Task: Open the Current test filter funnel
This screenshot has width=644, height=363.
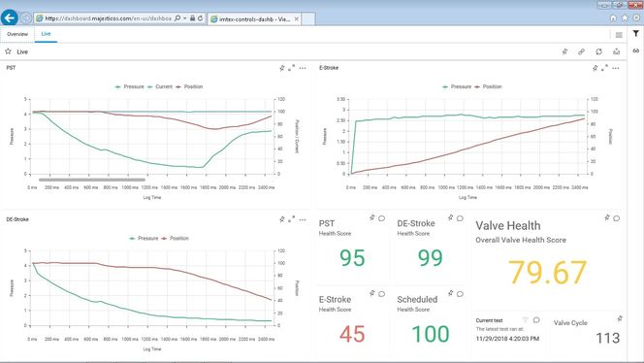Action: [x=526, y=320]
